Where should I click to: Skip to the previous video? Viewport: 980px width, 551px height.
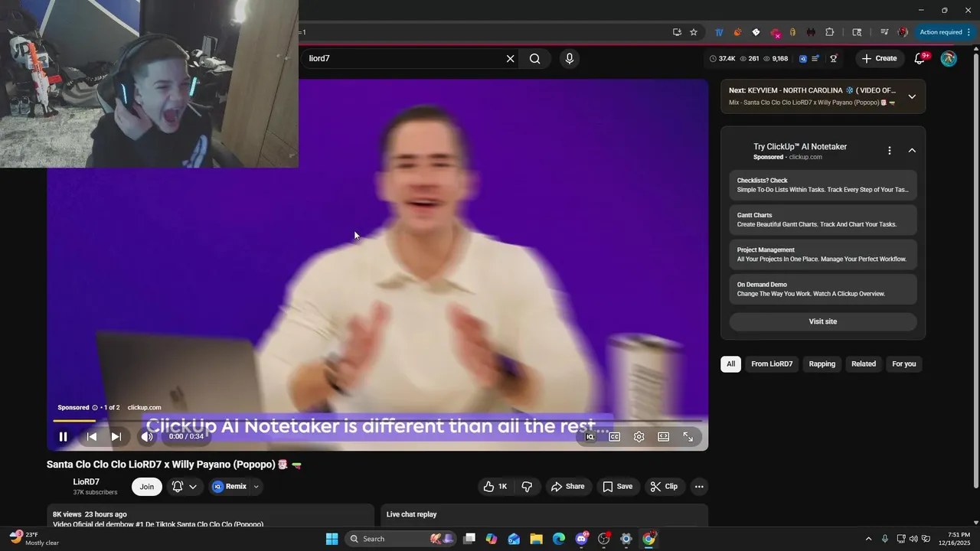pyautogui.click(x=91, y=437)
